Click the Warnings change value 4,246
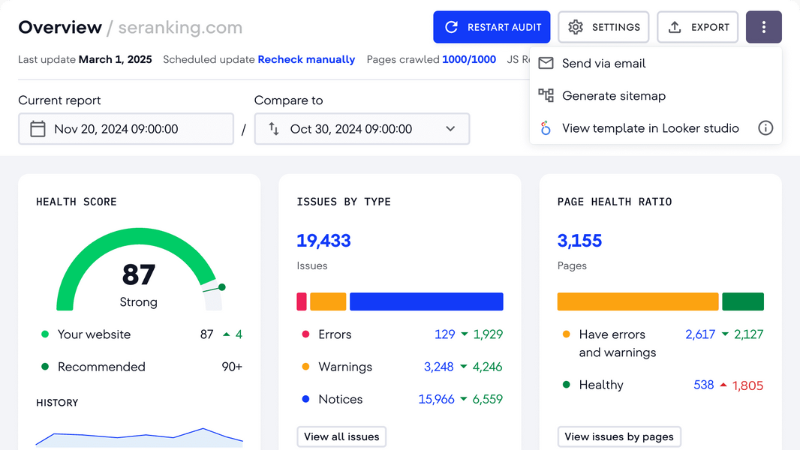The height and width of the screenshot is (450, 800). [487, 367]
